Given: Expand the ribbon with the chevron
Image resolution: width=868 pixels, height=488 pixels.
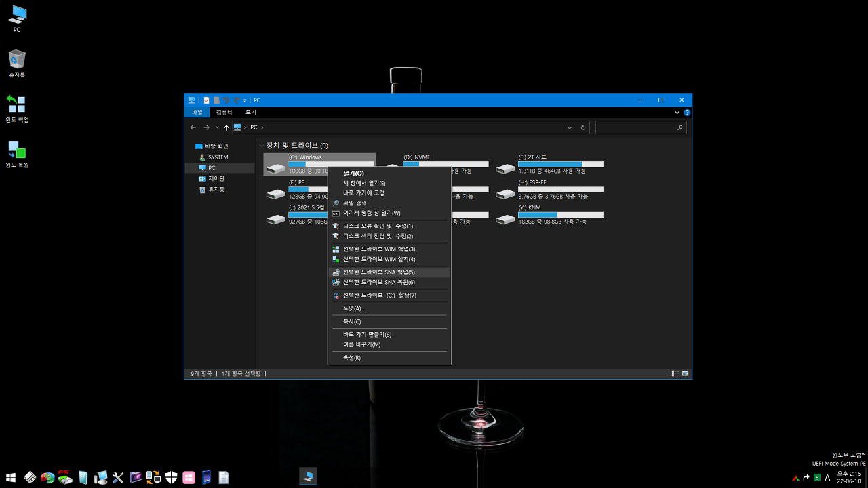Looking at the screenshot, I should (677, 113).
